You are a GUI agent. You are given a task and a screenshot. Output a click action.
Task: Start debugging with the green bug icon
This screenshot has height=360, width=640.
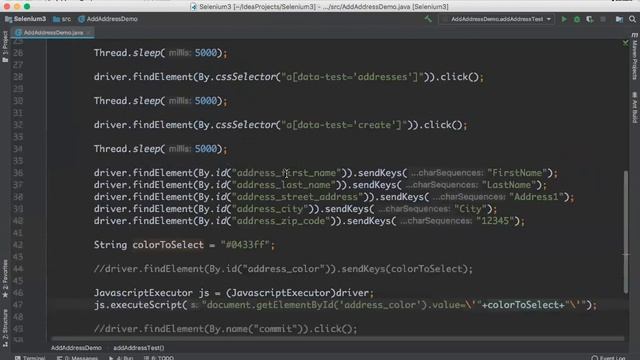(x=577, y=19)
